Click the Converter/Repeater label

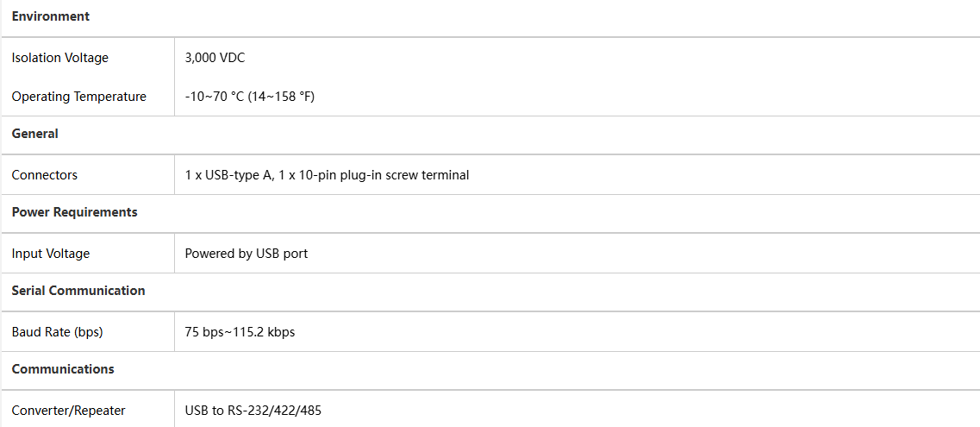coord(68,411)
